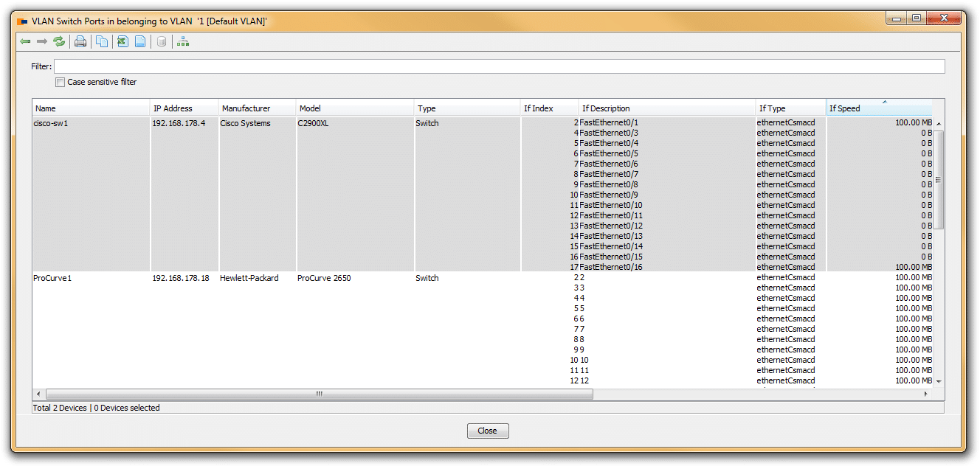Click the vertical scrollbar down arrow
The width and height of the screenshot is (980, 466).
[x=939, y=381]
